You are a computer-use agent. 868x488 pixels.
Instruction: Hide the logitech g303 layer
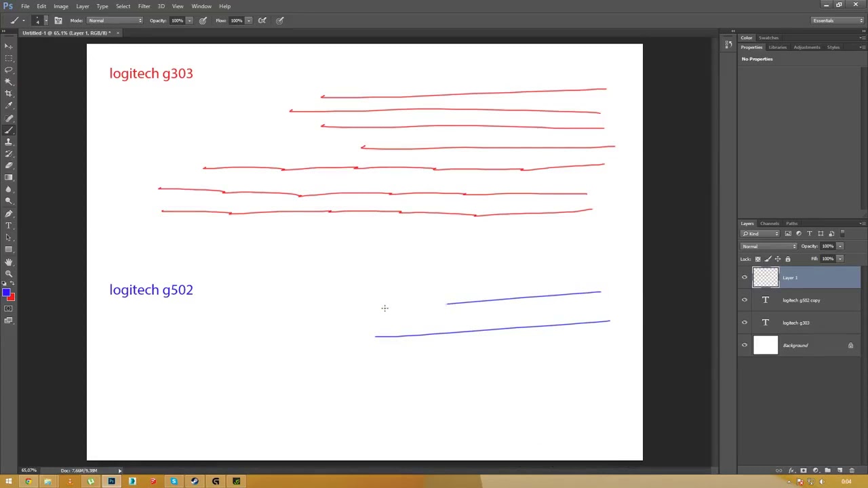click(x=745, y=323)
